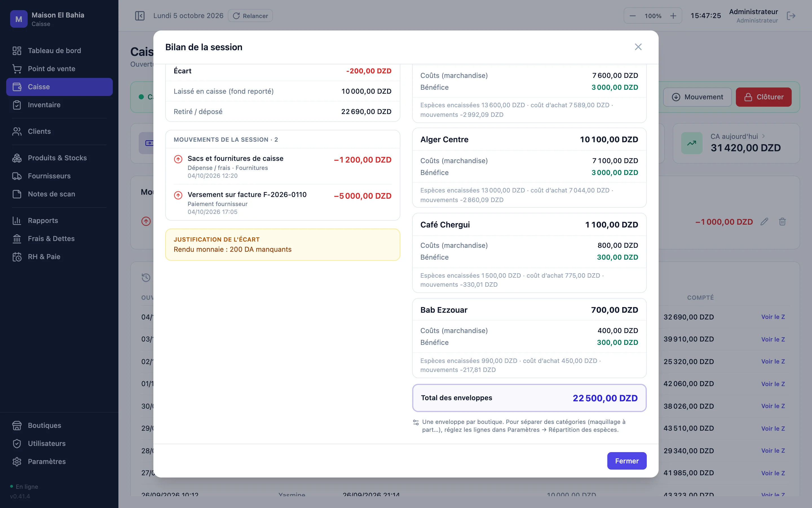
Task: Click Versement sur facture F-2026-0110 movement
Action: pos(283,203)
